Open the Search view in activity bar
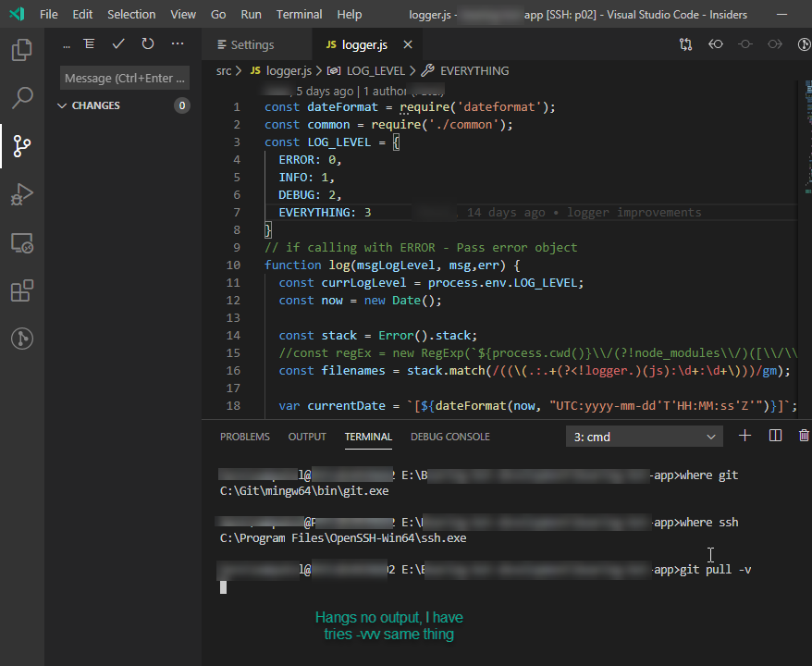Image resolution: width=812 pixels, height=666 pixels. (22, 97)
